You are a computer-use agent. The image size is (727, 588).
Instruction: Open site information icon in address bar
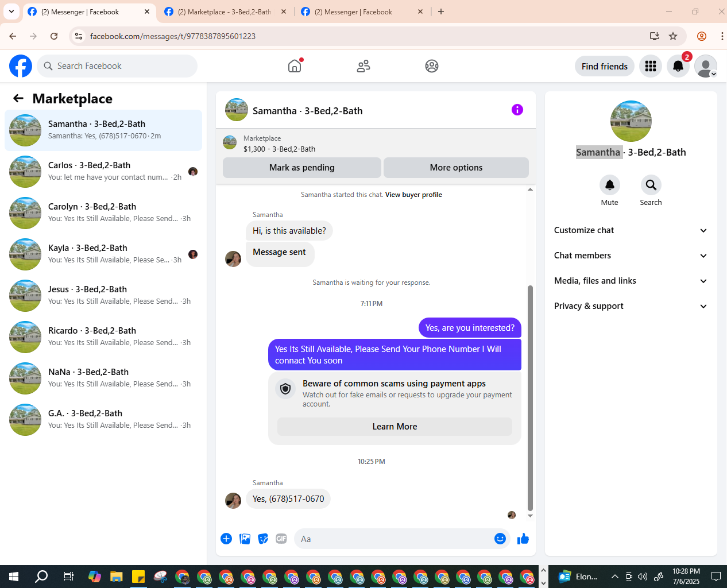click(x=79, y=36)
